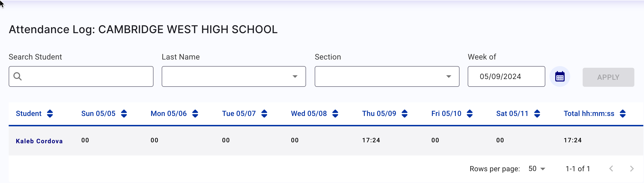This screenshot has height=183, width=644.
Task: Open the calendar date picker icon
Action: (559, 77)
